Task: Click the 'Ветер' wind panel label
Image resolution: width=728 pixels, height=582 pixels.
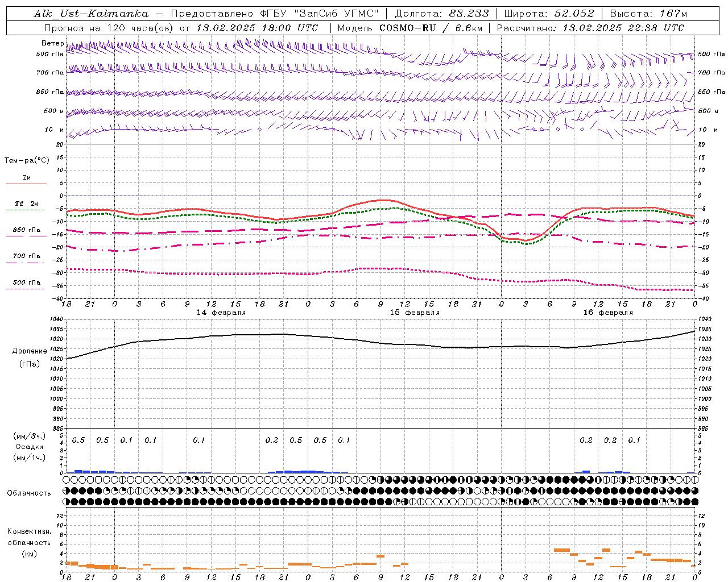Action: (52, 43)
